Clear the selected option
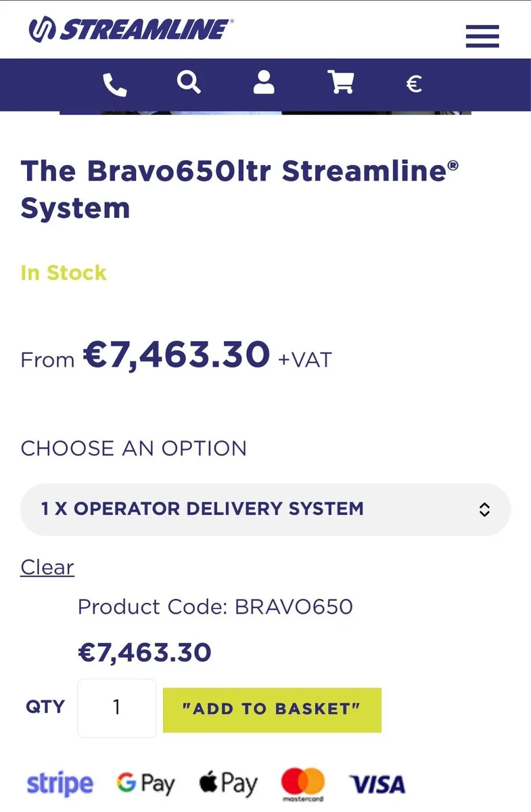Image resolution: width=531 pixels, height=812 pixels. (47, 567)
